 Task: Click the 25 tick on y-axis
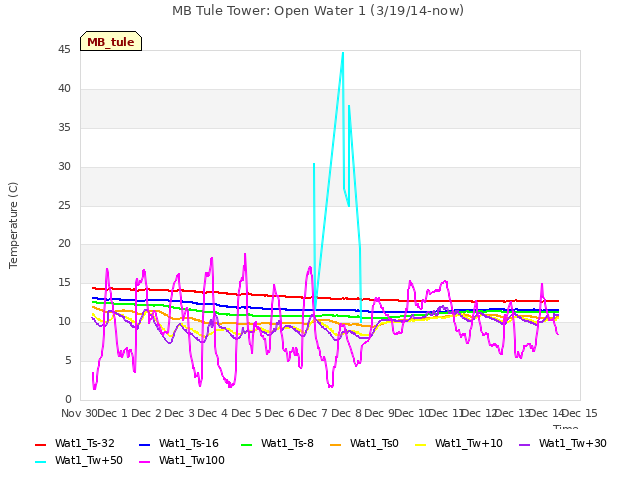[64, 205]
